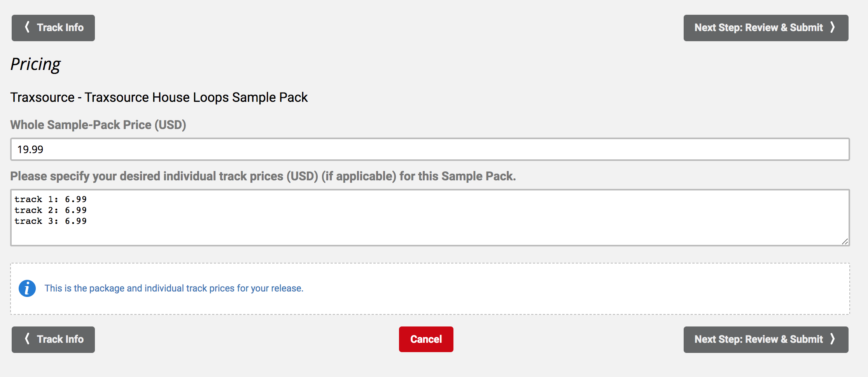Click the right chevron on bottom Next Step button
The image size is (868, 377).
point(833,339)
